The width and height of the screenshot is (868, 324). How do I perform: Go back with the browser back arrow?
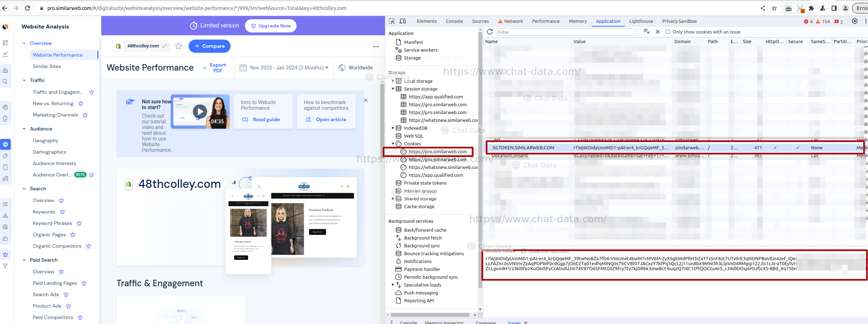tap(5, 8)
